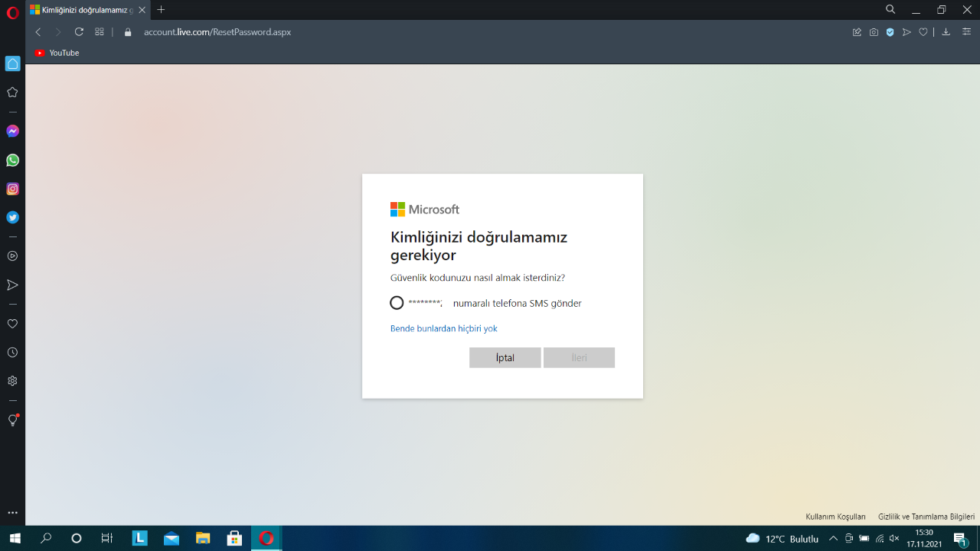This screenshot has width=980, height=551.
Task: Click the İptal button
Action: click(505, 357)
